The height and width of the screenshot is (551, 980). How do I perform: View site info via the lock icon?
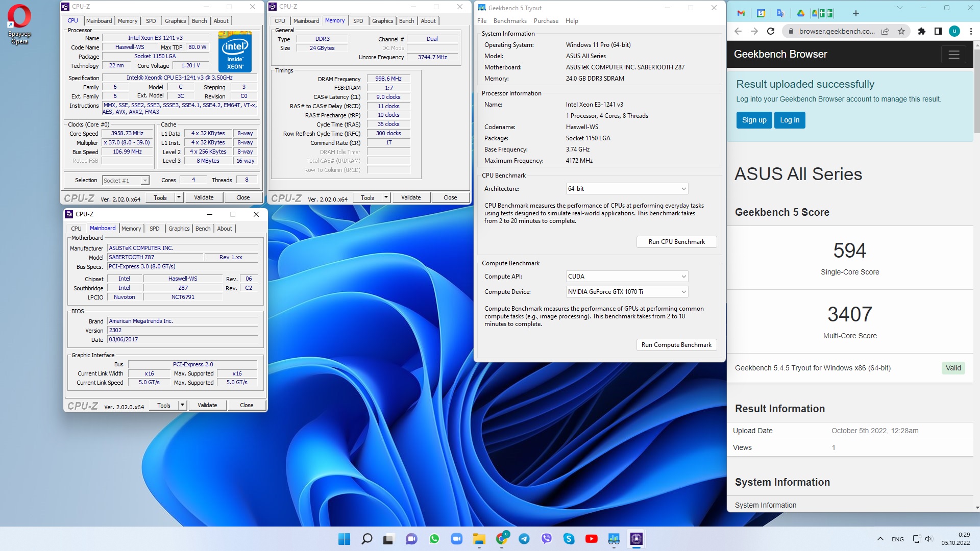(x=791, y=31)
